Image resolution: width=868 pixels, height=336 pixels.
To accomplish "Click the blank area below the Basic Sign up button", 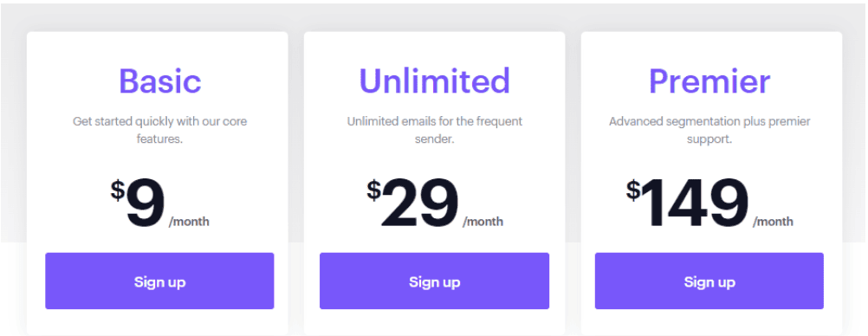I will (x=159, y=322).
